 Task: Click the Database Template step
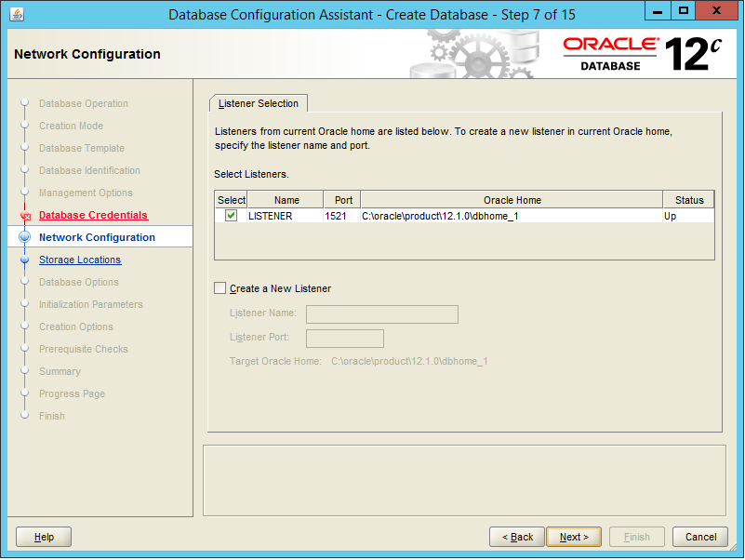[x=82, y=148]
